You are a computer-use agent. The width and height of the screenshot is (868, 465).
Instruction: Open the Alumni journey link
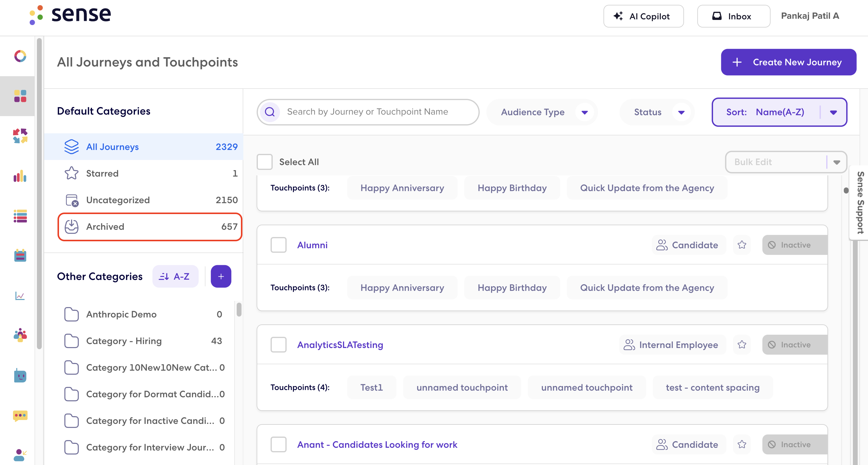pos(312,245)
